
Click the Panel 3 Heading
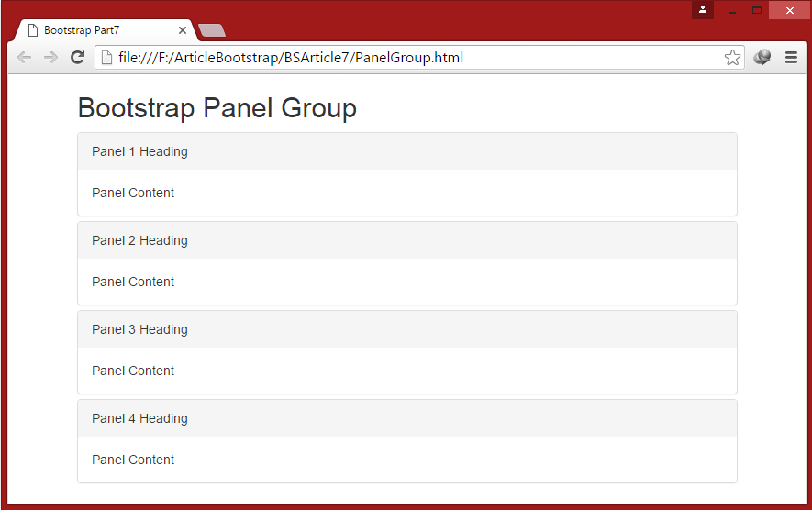pos(139,329)
